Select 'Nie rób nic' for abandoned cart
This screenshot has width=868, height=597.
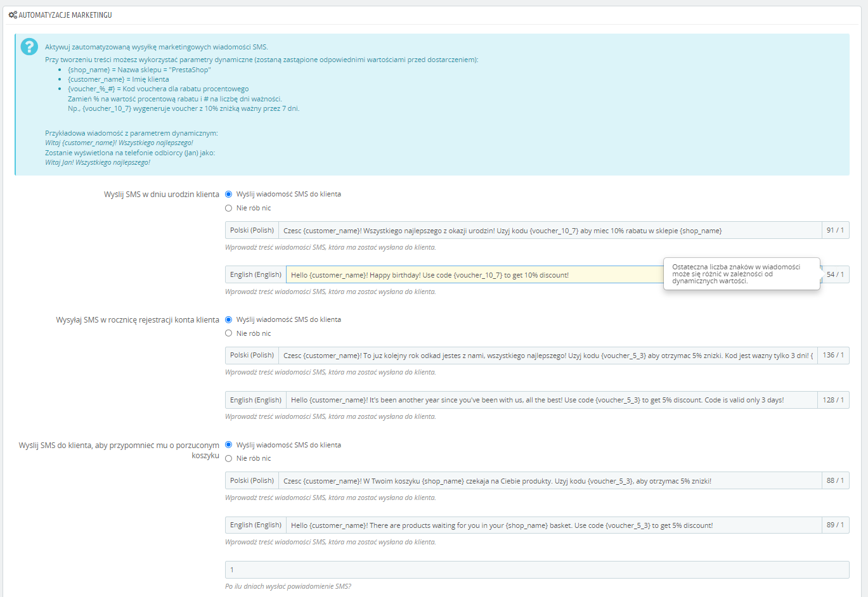tap(229, 458)
